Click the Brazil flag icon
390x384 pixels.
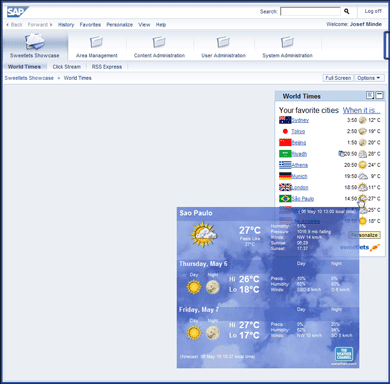(x=285, y=199)
